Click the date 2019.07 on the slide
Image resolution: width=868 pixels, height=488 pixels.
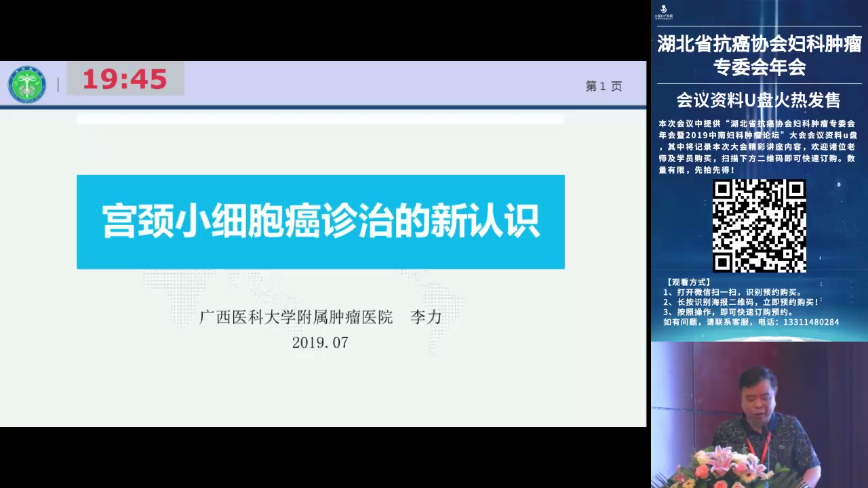click(319, 343)
